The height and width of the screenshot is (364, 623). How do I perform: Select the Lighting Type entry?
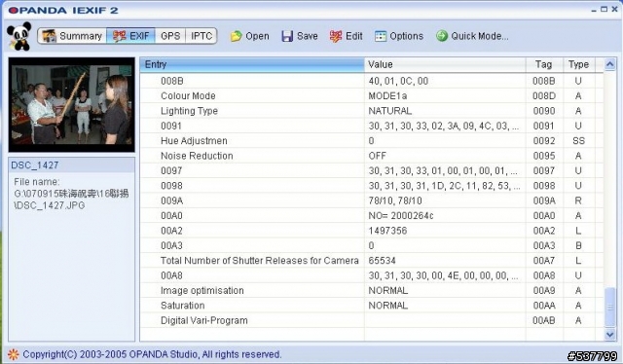pyautogui.click(x=189, y=111)
